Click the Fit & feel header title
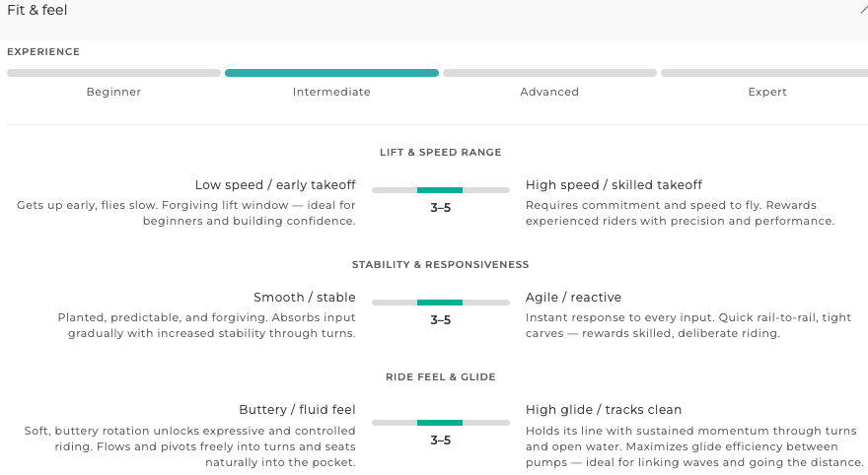This screenshot has height=475, width=868. point(37,10)
